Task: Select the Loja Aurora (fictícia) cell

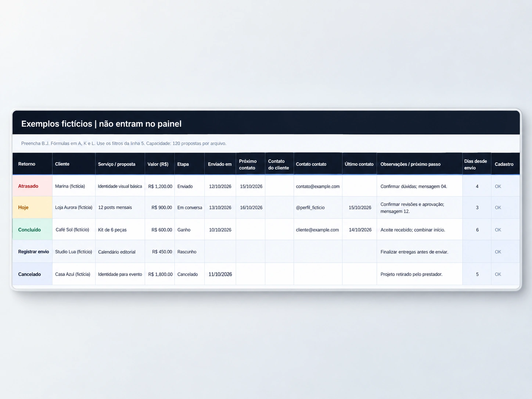Action: point(74,208)
